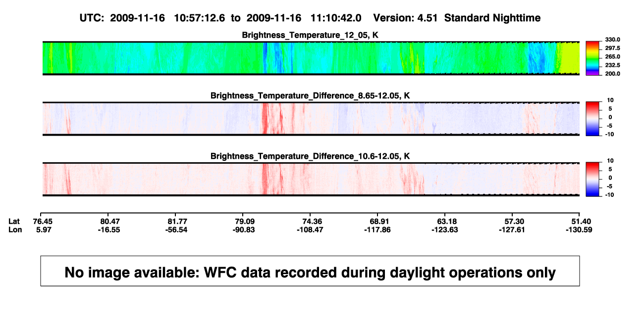
Task: Click the 10.6-12.05 difference image strip
Action: point(311,179)
